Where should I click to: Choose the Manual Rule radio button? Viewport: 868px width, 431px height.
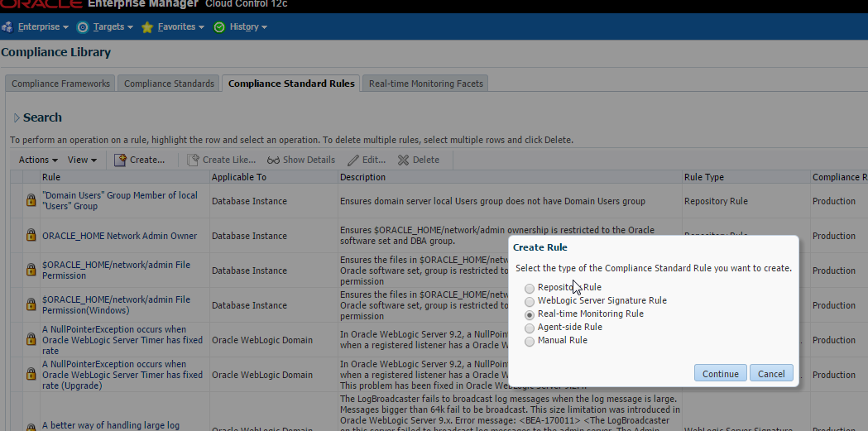[530, 342]
